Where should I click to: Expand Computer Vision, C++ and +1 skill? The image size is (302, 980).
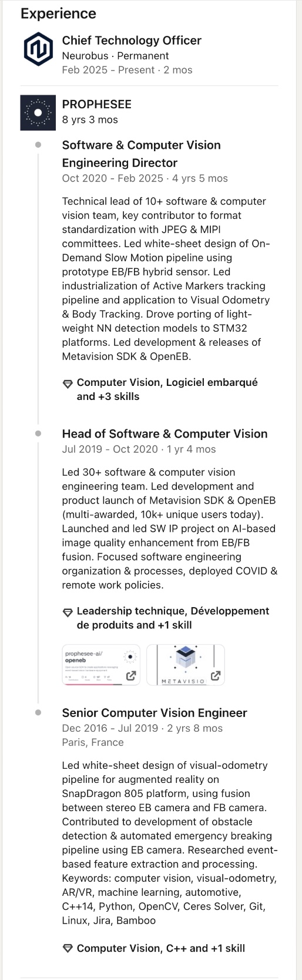click(160, 948)
